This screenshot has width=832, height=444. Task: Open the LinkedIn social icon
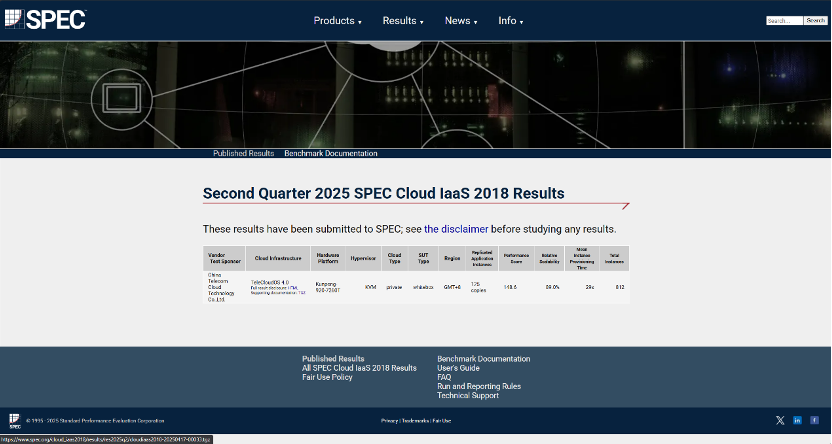point(797,420)
